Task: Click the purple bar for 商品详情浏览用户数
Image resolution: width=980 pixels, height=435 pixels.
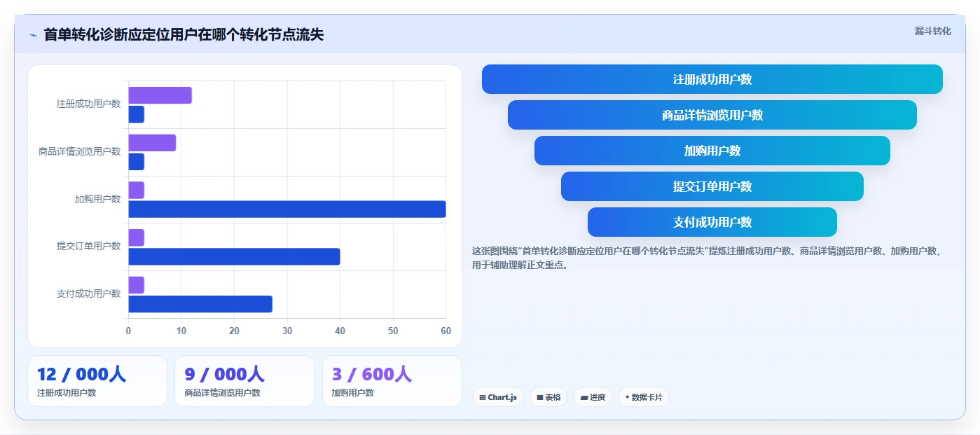Action: pos(152,143)
